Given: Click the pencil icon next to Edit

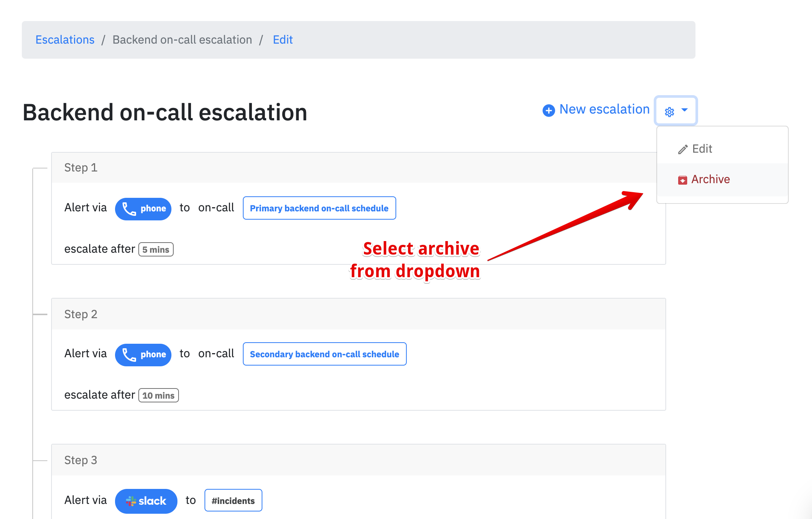Looking at the screenshot, I should (683, 149).
